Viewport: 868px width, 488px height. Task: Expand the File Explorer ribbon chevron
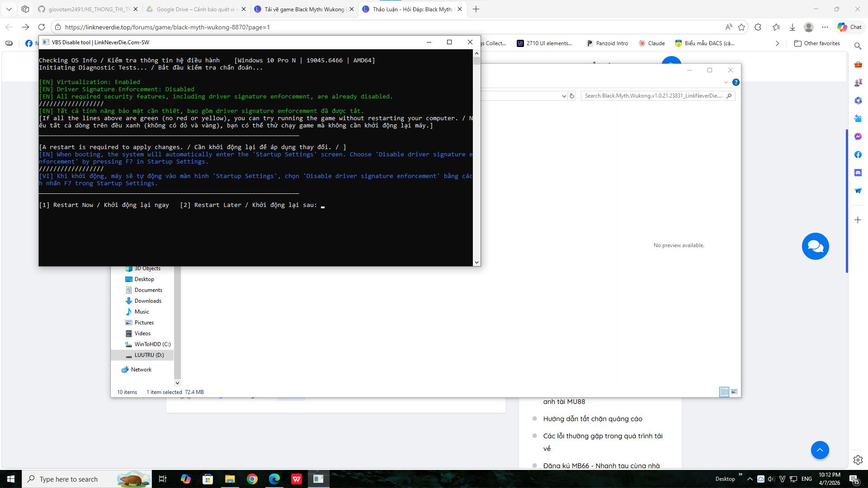[x=726, y=82]
